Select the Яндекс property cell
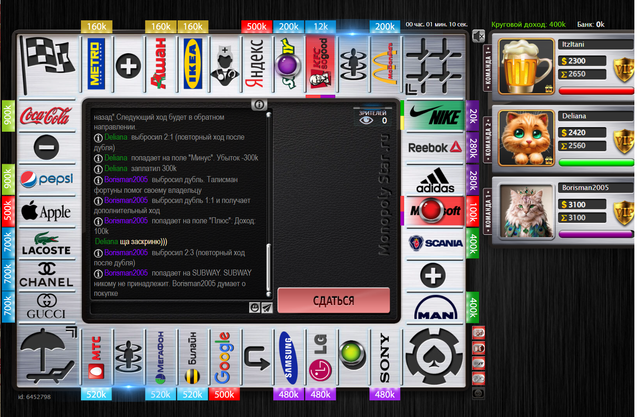 [x=257, y=64]
